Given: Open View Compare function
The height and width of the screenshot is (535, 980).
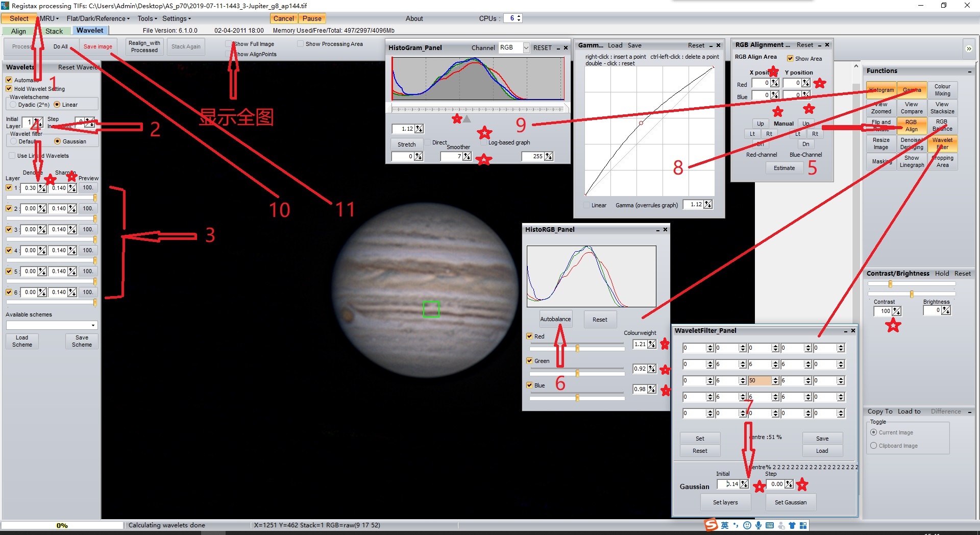Looking at the screenshot, I should (912, 108).
